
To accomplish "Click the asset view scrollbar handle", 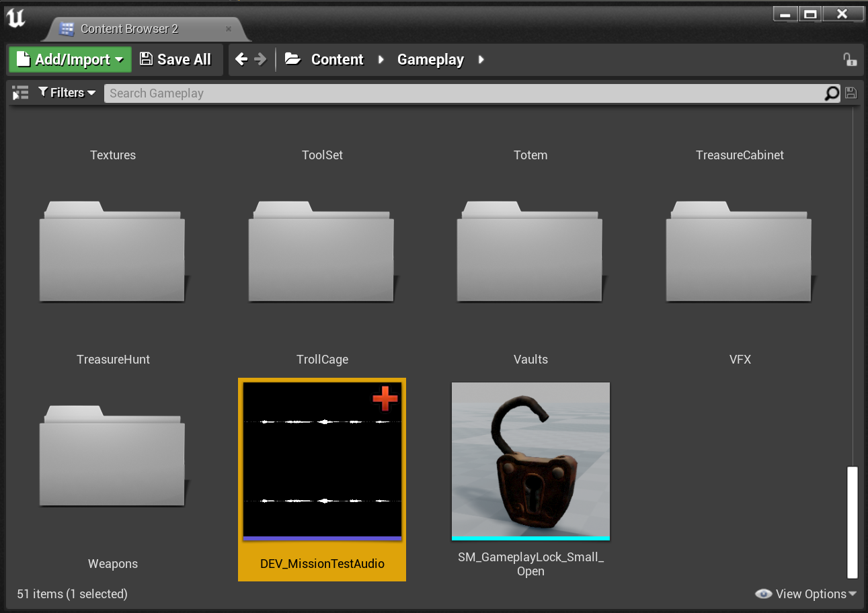I will [x=853, y=522].
